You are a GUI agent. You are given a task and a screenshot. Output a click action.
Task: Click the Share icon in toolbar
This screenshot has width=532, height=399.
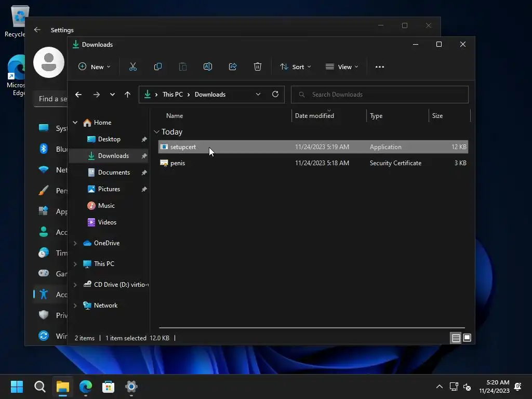(233, 67)
